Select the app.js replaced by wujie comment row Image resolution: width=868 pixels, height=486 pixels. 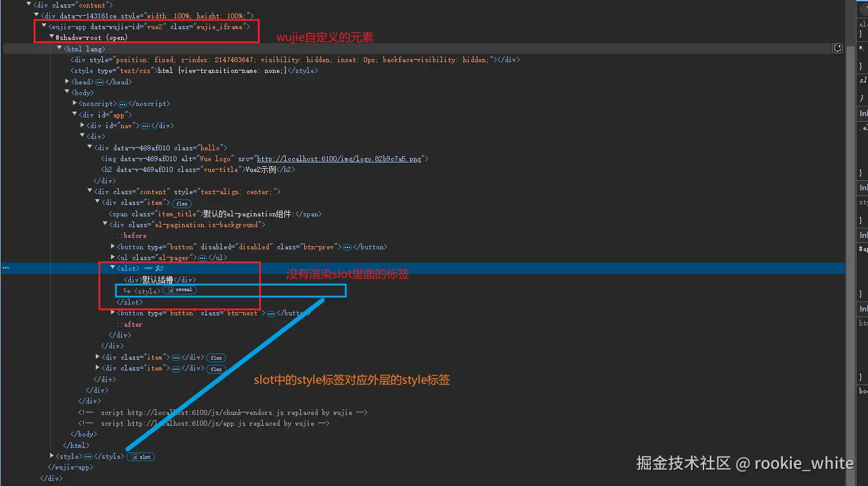204,424
